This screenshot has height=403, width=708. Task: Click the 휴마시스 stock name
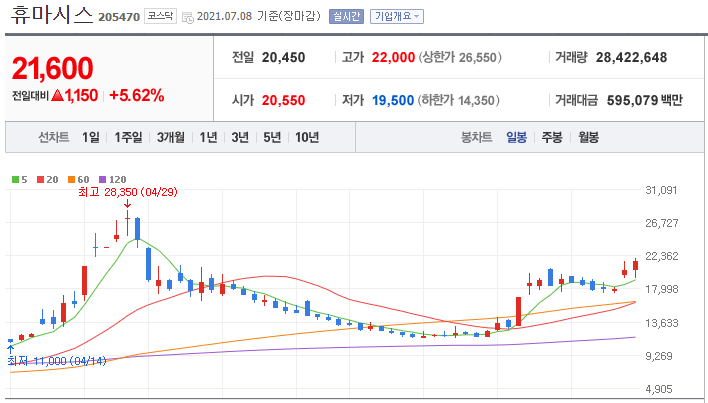click(51, 15)
